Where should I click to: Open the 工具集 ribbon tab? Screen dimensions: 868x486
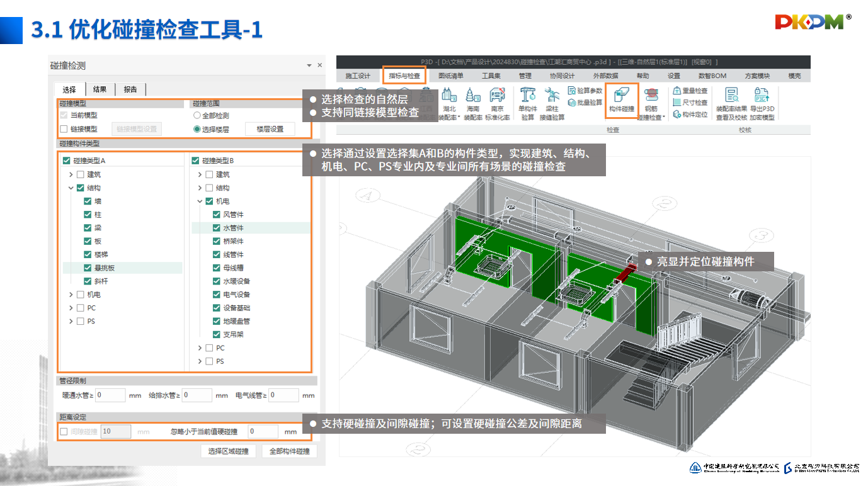coord(491,76)
